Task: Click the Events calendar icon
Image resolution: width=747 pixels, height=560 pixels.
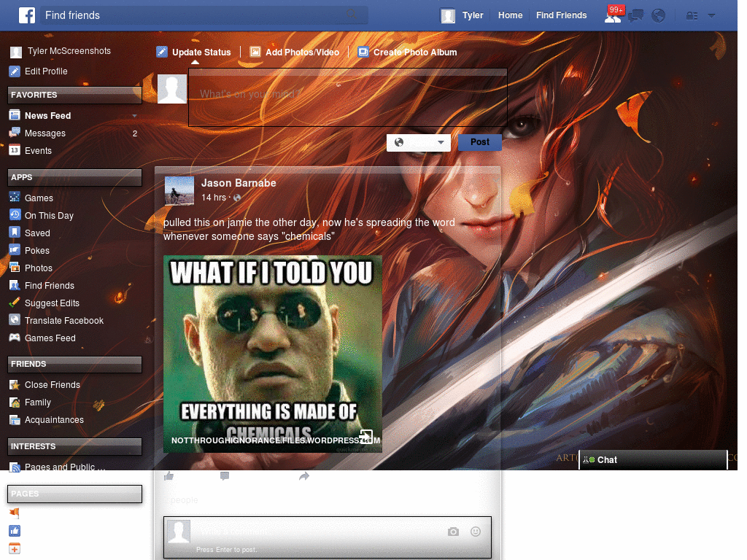Action: click(x=15, y=150)
